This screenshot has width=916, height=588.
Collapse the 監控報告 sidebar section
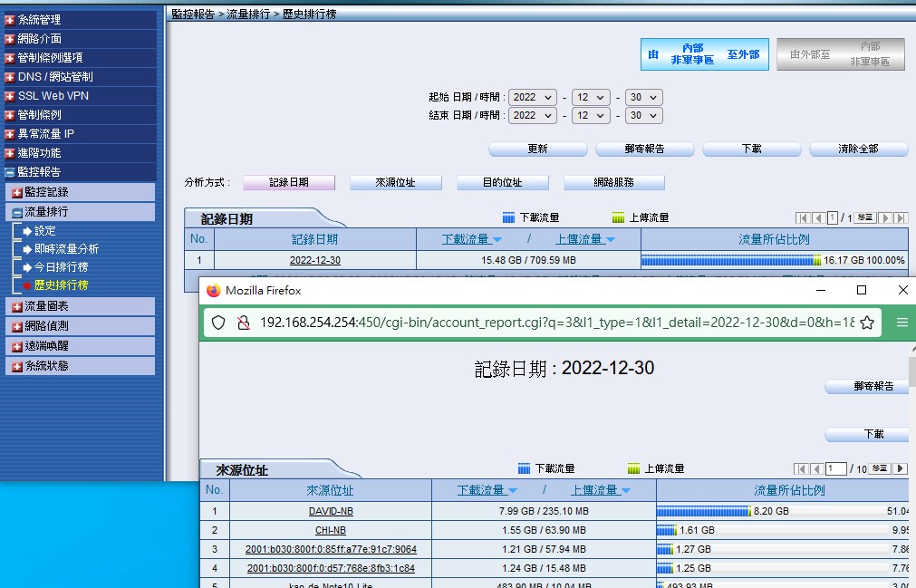[x=10, y=172]
